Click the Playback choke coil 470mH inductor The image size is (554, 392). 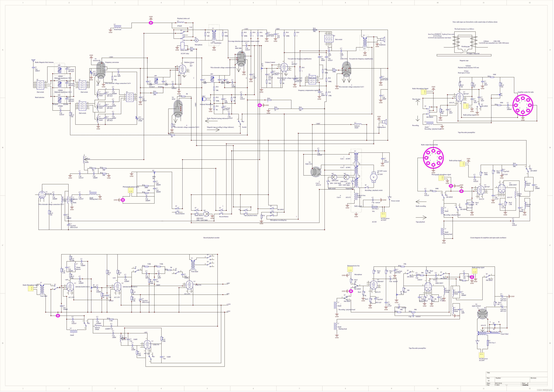(x=181, y=22)
